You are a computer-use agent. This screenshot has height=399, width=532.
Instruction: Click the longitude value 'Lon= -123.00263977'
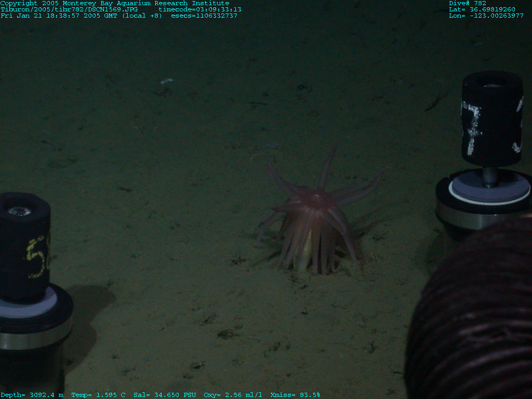pyautogui.click(x=486, y=16)
